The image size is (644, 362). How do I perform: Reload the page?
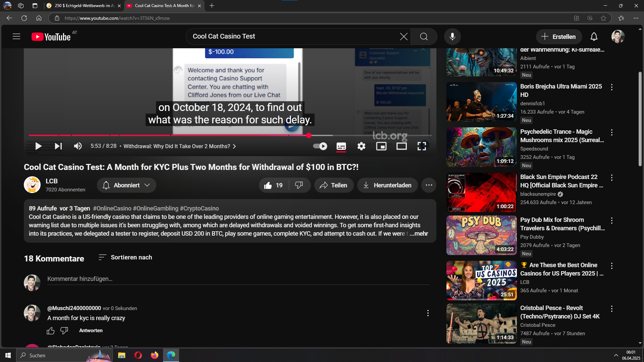tap(24, 18)
